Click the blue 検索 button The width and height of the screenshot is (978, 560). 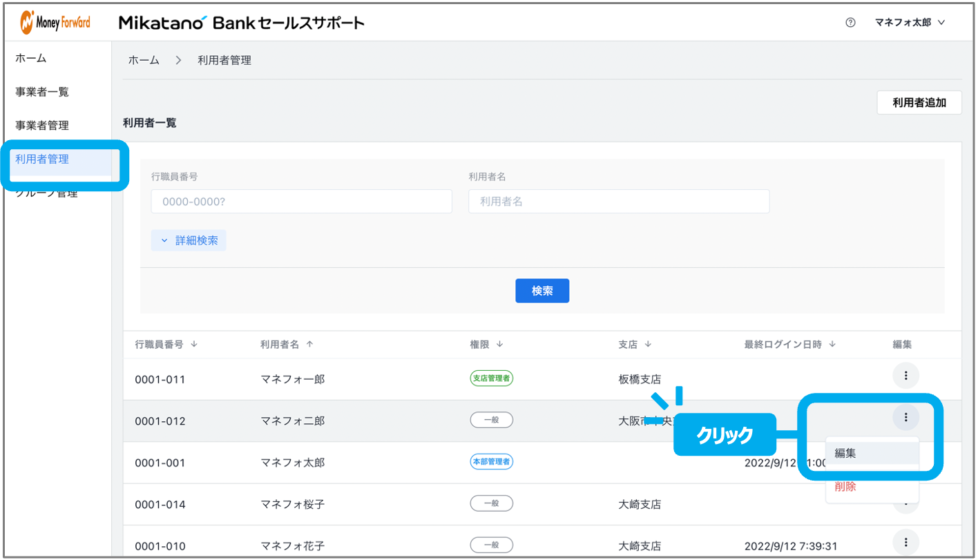(x=542, y=291)
